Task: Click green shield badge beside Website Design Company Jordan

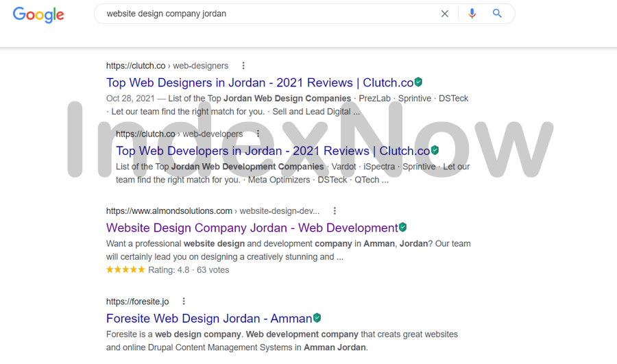Action: 402,227
